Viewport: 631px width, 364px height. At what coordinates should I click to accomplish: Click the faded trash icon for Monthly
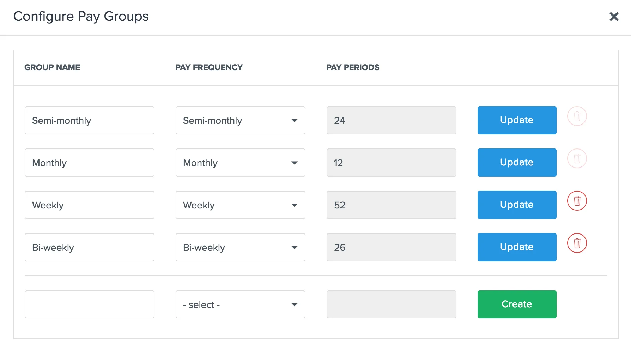pyautogui.click(x=577, y=158)
